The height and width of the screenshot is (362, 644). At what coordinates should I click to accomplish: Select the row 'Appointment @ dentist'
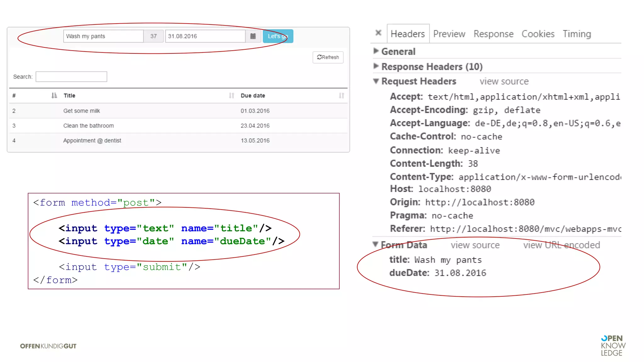coord(178,140)
